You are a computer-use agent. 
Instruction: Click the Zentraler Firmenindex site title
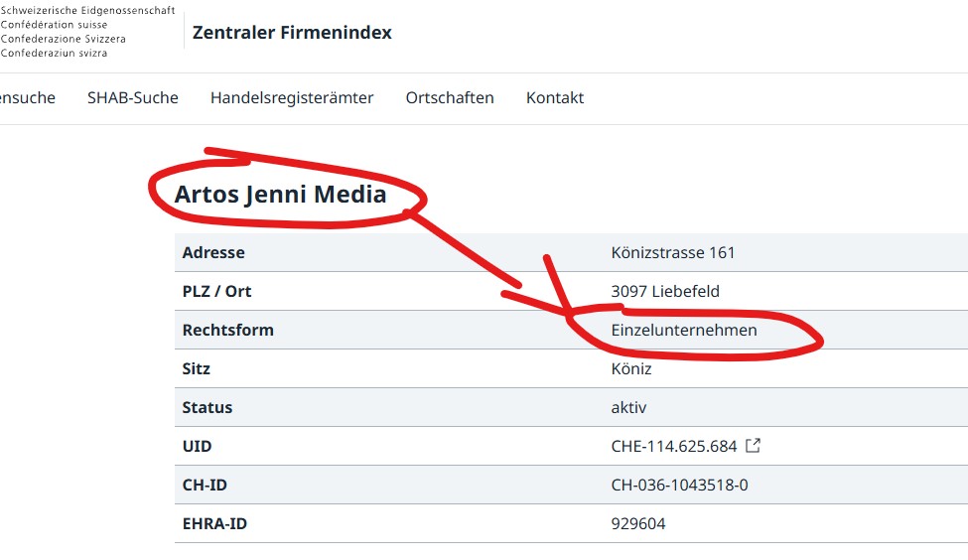[292, 33]
